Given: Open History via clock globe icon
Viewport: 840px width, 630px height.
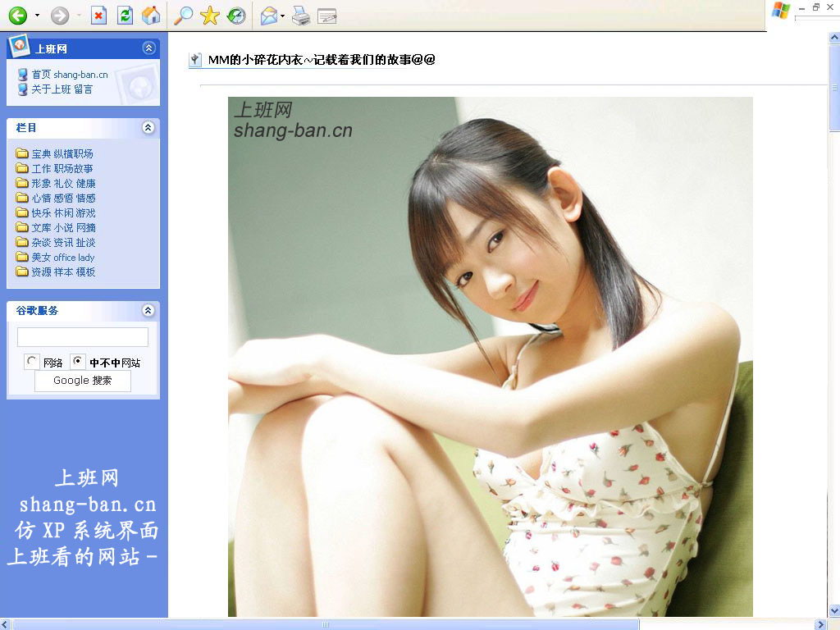Looking at the screenshot, I should click(x=236, y=16).
